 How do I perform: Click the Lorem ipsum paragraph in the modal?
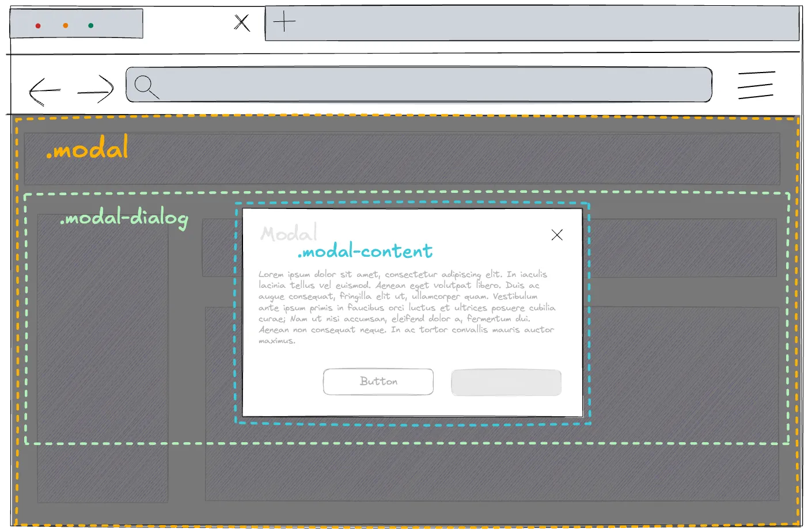click(x=406, y=307)
